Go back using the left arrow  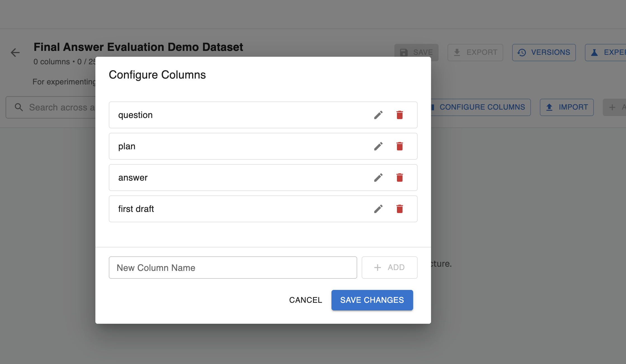coord(15,53)
